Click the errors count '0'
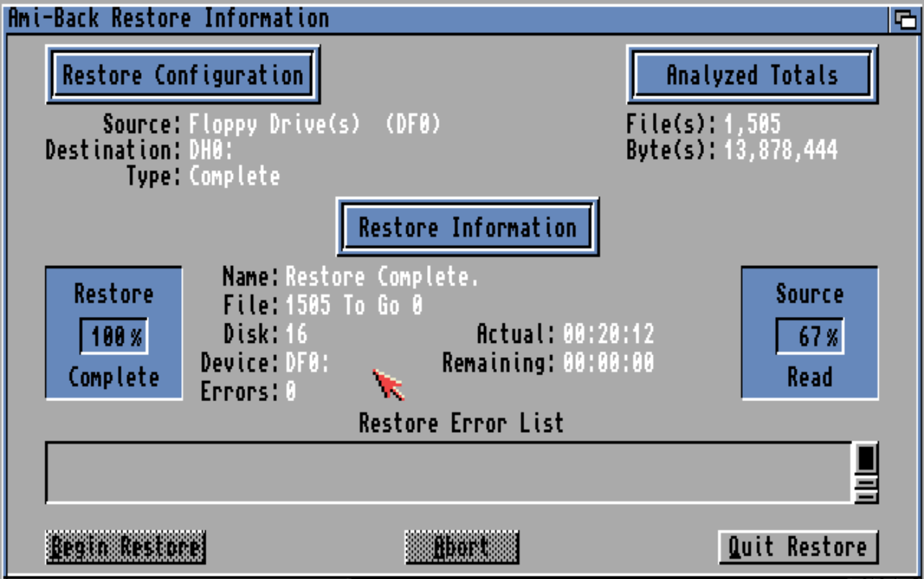The height and width of the screenshot is (579, 924). point(291,391)
